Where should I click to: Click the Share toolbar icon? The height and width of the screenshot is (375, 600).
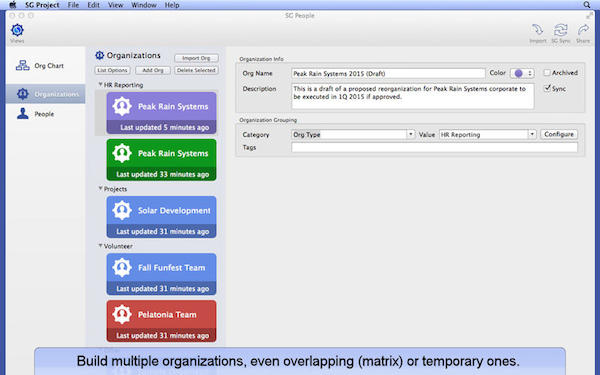pyautogui.click(x=583, y=30)
